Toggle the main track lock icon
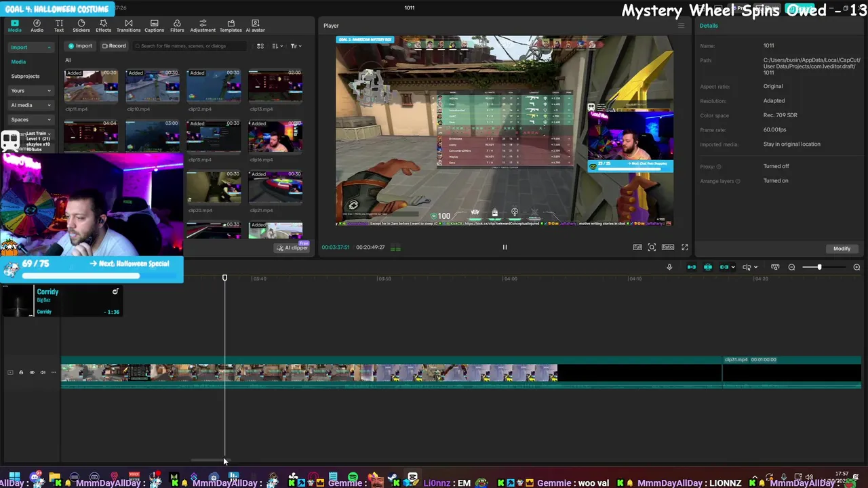 [x=21, y=372]
